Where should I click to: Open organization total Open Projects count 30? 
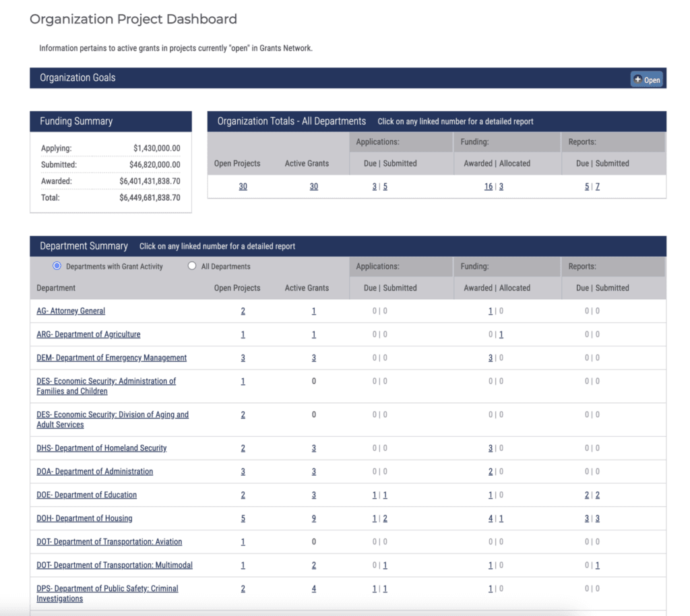tap(243, 187)
